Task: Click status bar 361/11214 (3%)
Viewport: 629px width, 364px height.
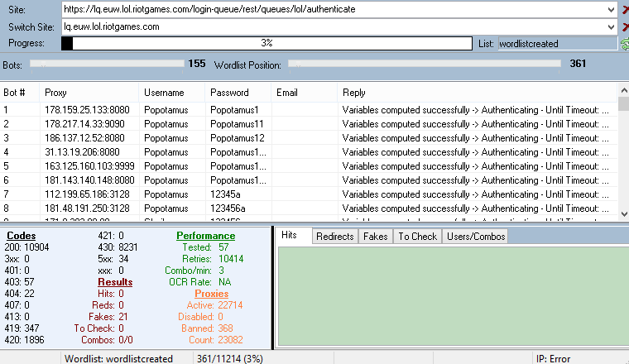Action: pos(230,358)
